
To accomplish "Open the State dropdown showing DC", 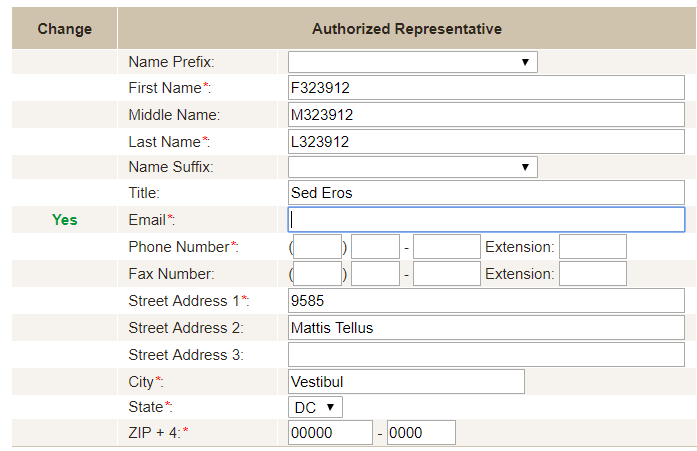I will click(315, 407).
